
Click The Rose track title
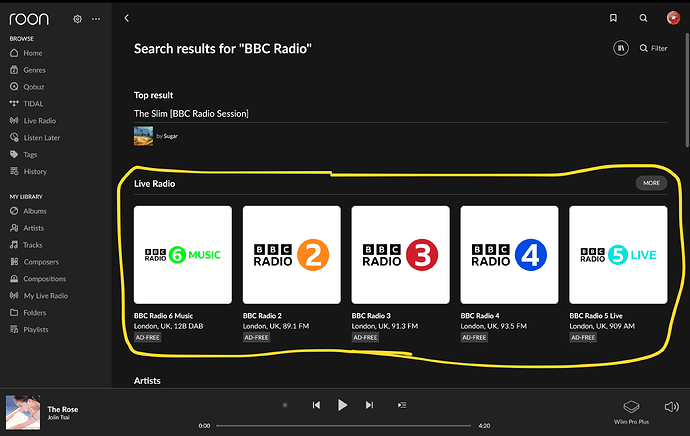pyautogui.click(x=63, y=409)
